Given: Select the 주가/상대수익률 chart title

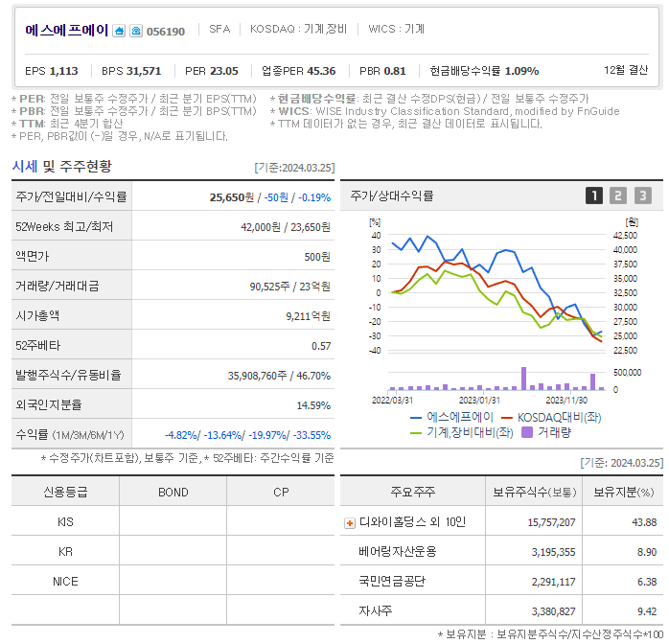Looking at the screenshot, I should tap(392, 195).
